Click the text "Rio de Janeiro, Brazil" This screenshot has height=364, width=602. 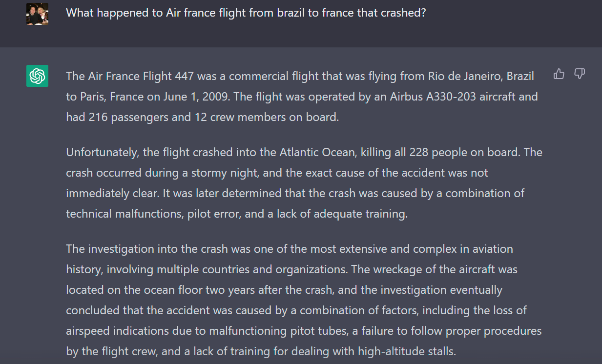click(x=481, y=76)
